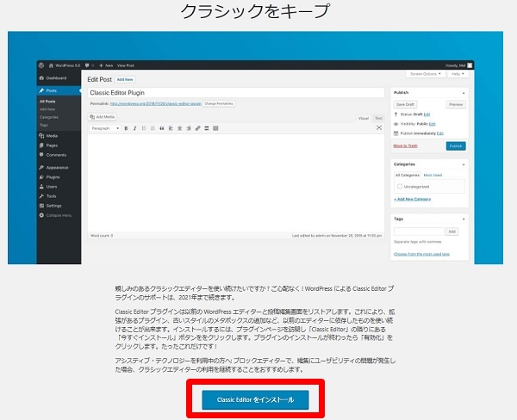This screenshot has height=420, width=517.
Task: Click View Post in the admin bar
Action: click(125, 65)
